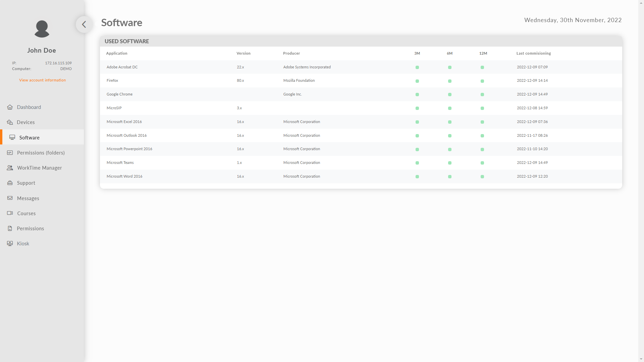Click the 3M green dot for Adobe Acrobat DC
Image resolution: width=644 pixels, height=362 pixels.
click(417, 67)
